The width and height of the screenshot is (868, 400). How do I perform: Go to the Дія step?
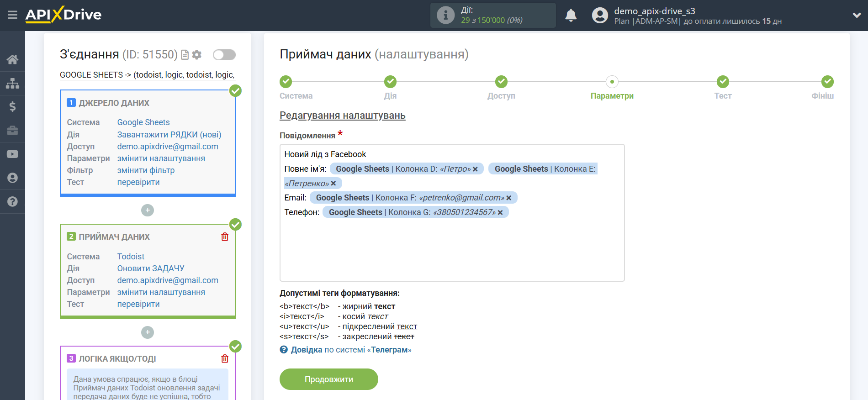pyautogui.click(x=390, y=82)
